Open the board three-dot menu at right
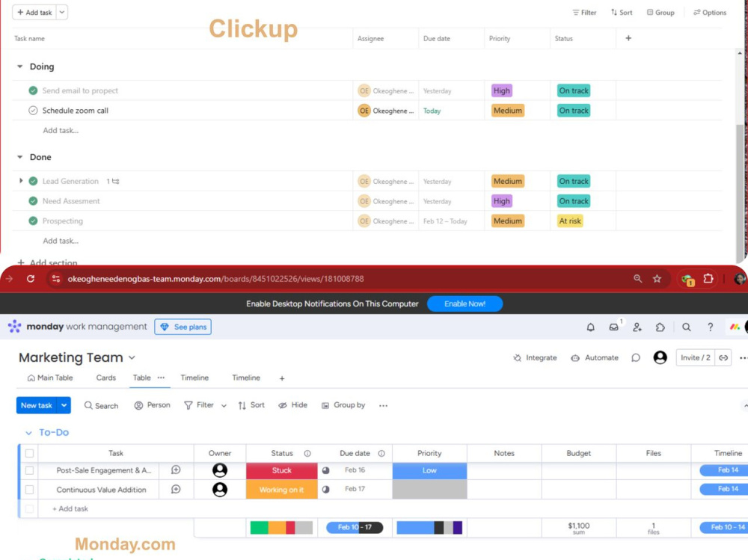Screen dimensions: 748x560 pos(744,357)
